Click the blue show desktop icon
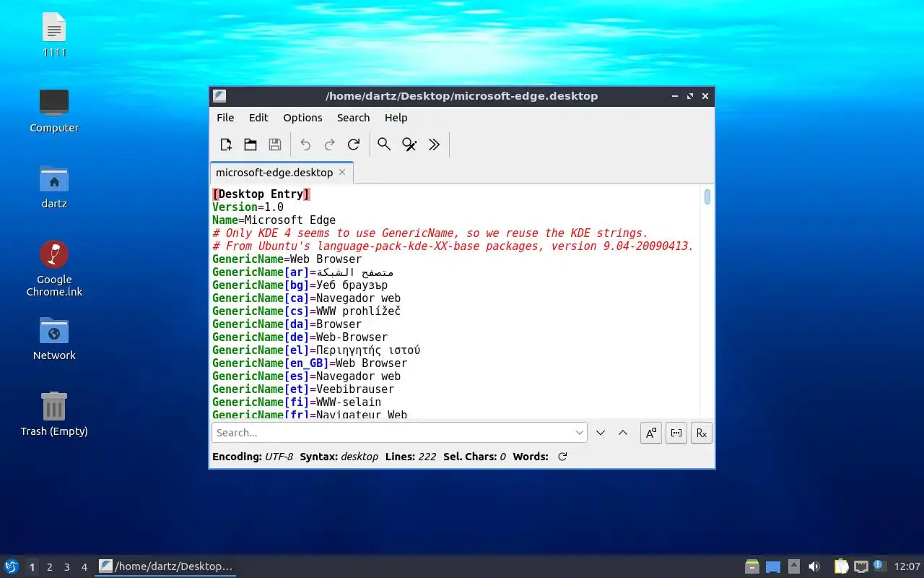This screenshot has height=578, width=924. point(773,567)
